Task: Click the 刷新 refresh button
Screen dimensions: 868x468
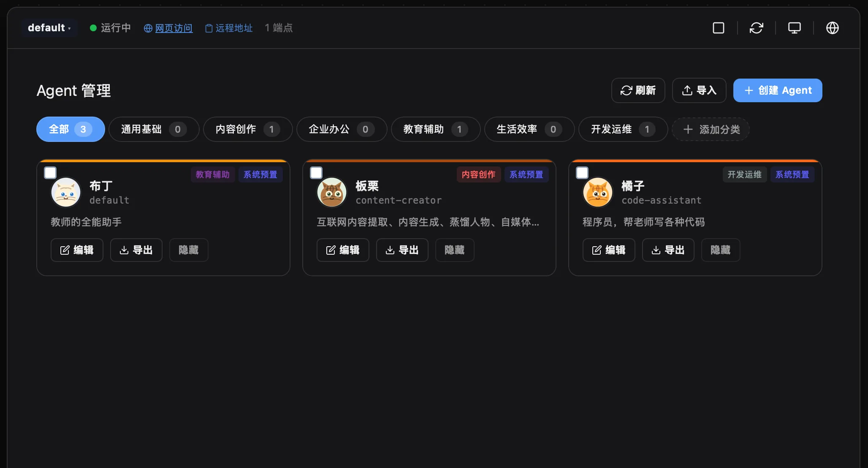Action: coord(638,90)
